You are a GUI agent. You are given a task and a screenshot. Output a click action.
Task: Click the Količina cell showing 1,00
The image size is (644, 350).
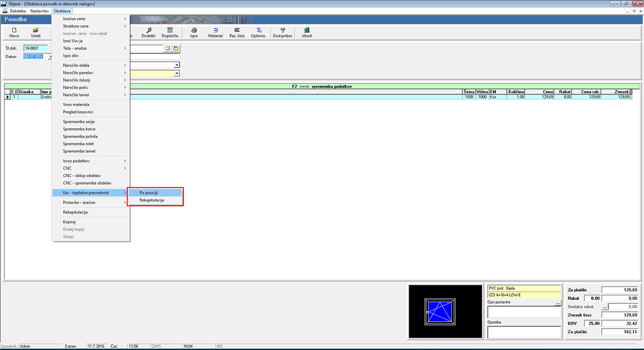coord(516,97)
